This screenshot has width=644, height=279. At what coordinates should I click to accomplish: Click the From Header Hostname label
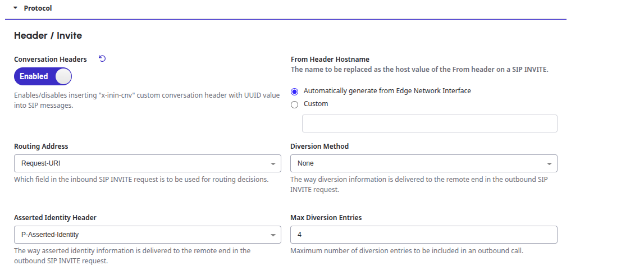coord(330,59)
